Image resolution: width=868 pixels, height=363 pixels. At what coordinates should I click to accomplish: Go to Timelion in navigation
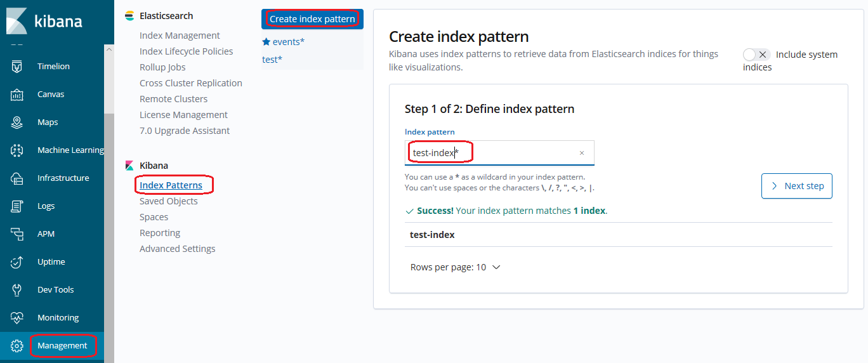pyautogui.click(x=53, y=66)
